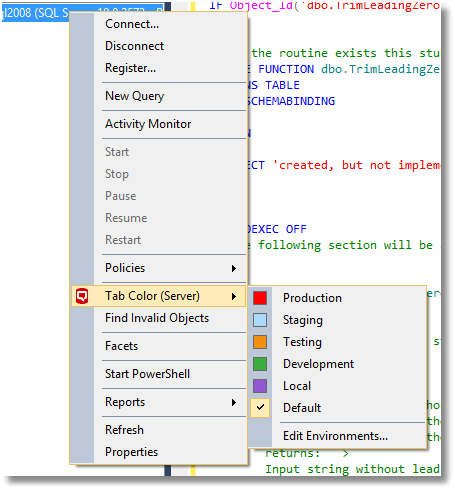Click the disabled Resume menu item
Image resolution: width=455 pixels, height=490 pixels.
point(126,218)
